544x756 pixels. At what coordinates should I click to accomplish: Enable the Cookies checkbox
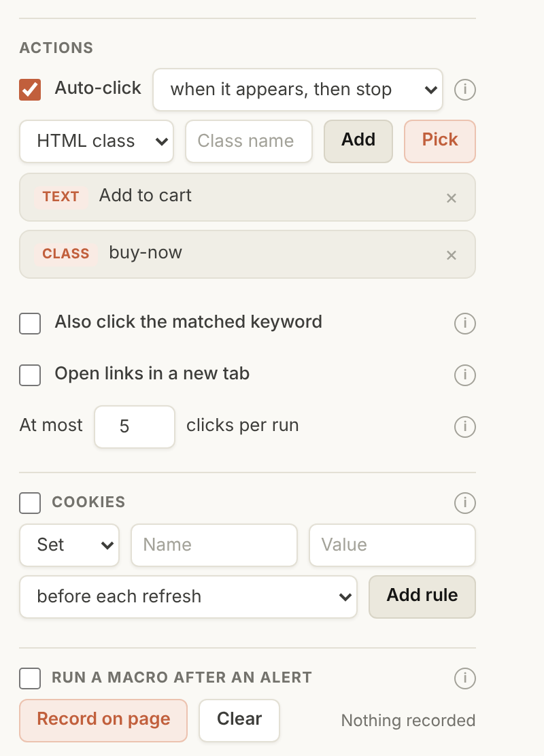[x=30, y=503]
